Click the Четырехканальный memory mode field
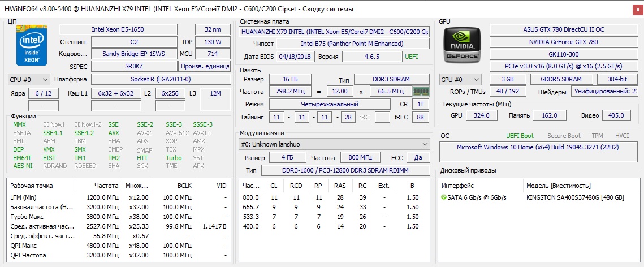The height and width of the screenshot is (267, 644). [330, 104]
